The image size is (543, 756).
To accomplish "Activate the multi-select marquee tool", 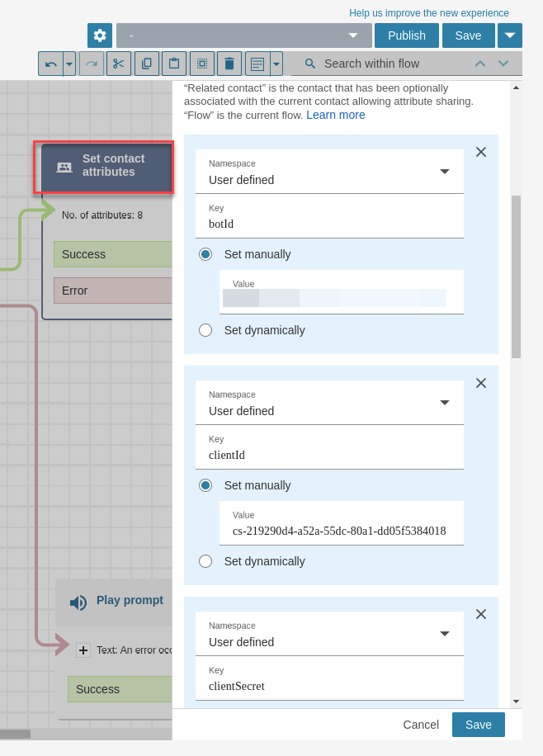I will click(x=202, y=64).
